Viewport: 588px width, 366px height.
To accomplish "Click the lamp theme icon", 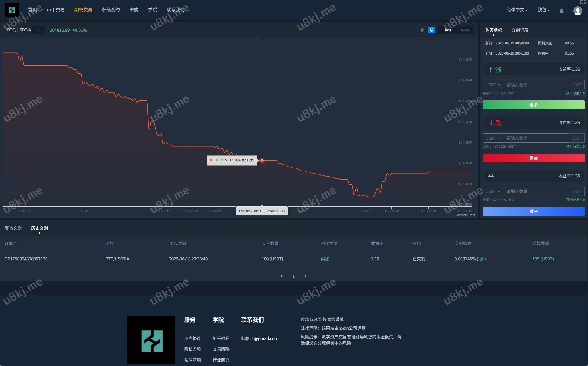I will point(431,30).
